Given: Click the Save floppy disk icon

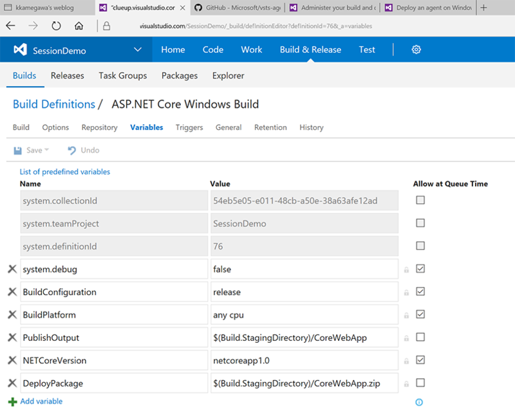Looking at the screenshot, I should click(17, 151).
